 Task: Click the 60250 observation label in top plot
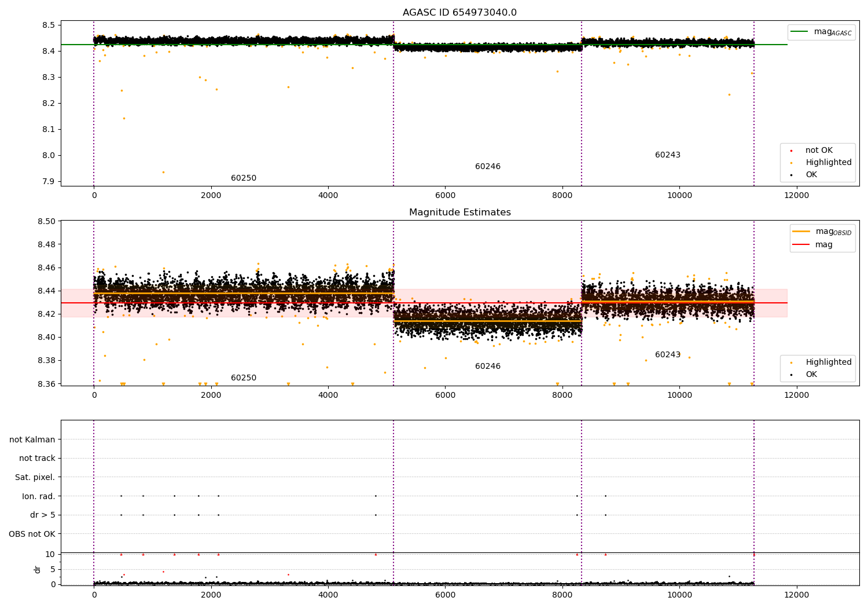pyautogui.click(x=244, y=178)
